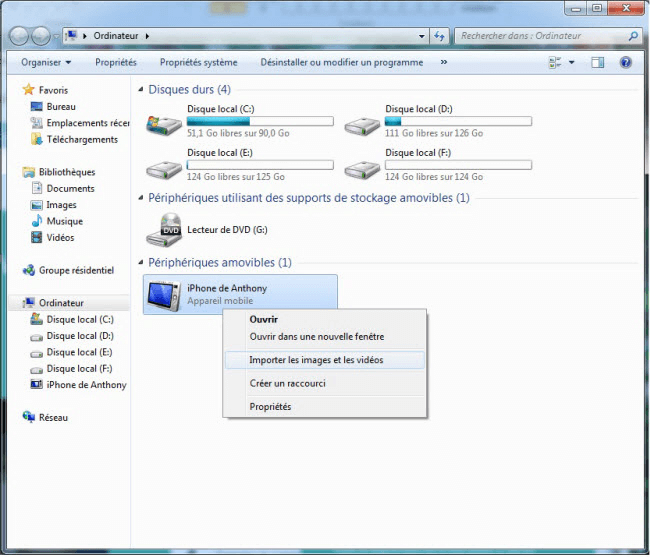Image resolution: width=650 pixels, height=557 pixels.
Task: Click Créer un raccourci menu entry
Action: pyautogui.click(x=287, y=383)
